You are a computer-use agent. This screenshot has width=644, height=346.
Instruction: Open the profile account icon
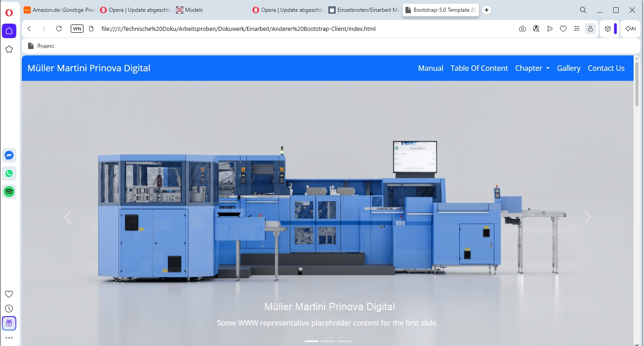590,29
